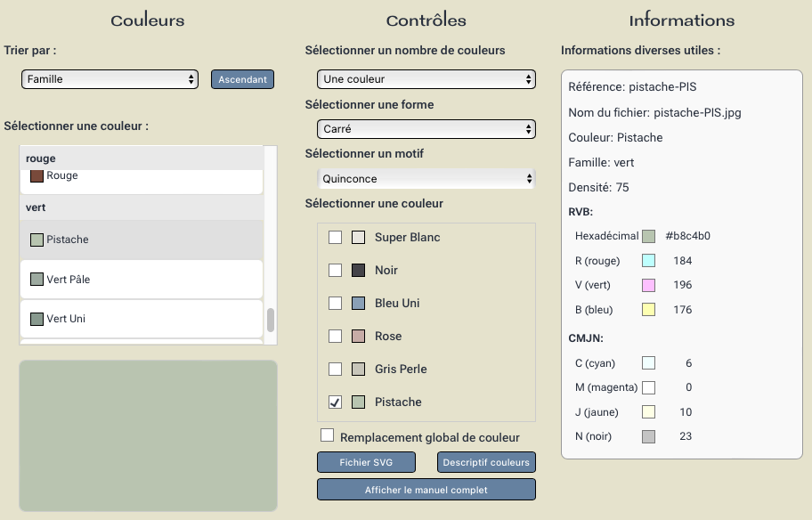Click the hexadecimal #b8c4b0 color square
The width and height of the screenshot is (812, 520).
click(x=649, y=236)
